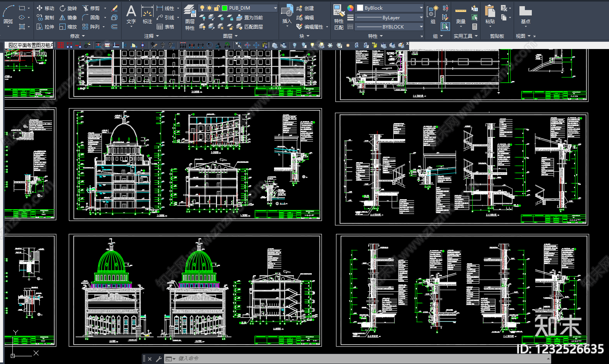Open the quick calculator icon

[x=475, y=27]
